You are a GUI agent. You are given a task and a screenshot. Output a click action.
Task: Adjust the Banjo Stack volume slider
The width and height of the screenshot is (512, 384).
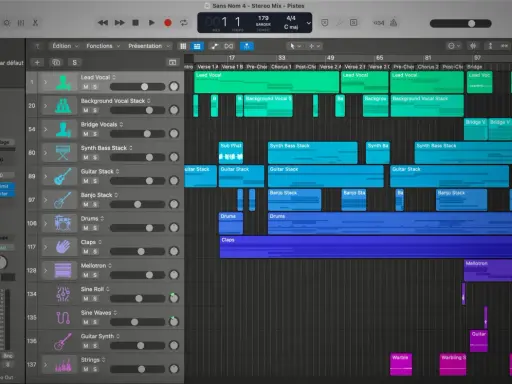point(137,204)
